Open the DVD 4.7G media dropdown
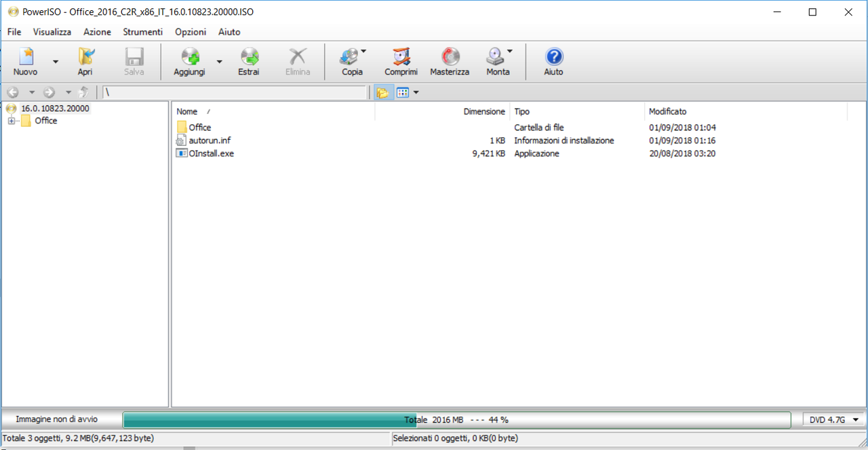Viewport: 868px width, 450px height. (x=834, y=420)
